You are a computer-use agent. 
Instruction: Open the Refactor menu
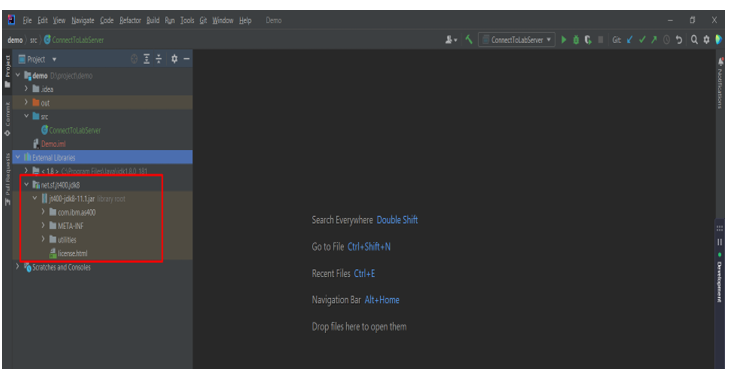click(x=130, y=20)
